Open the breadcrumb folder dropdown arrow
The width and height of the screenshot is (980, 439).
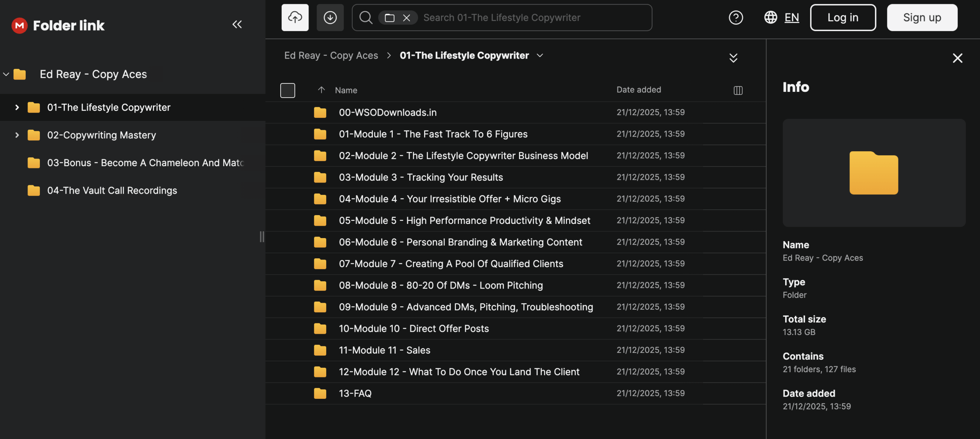540,55
